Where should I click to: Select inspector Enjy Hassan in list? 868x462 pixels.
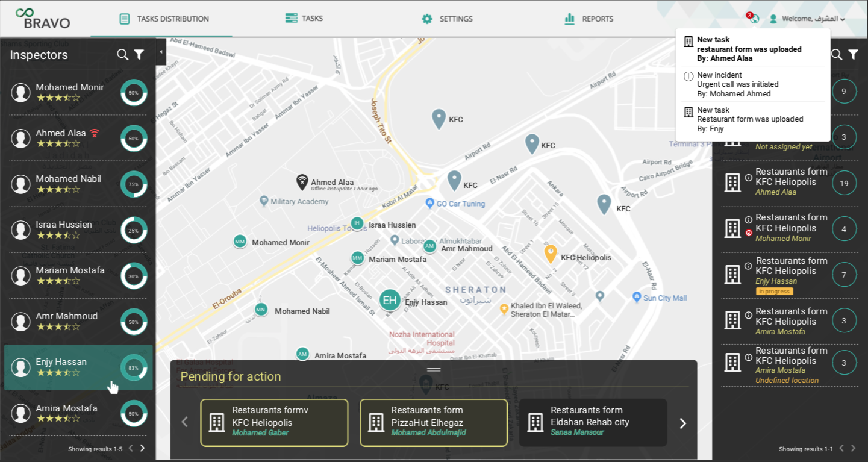click(78, 367)
